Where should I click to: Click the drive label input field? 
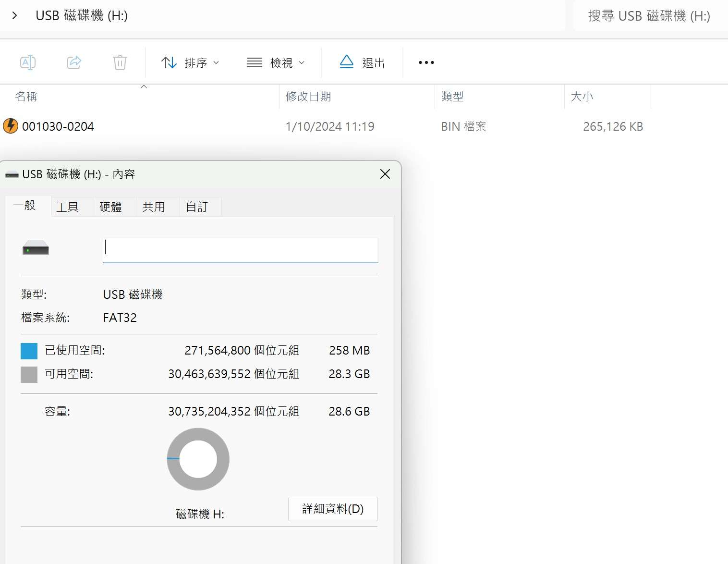tap(241, 250)
